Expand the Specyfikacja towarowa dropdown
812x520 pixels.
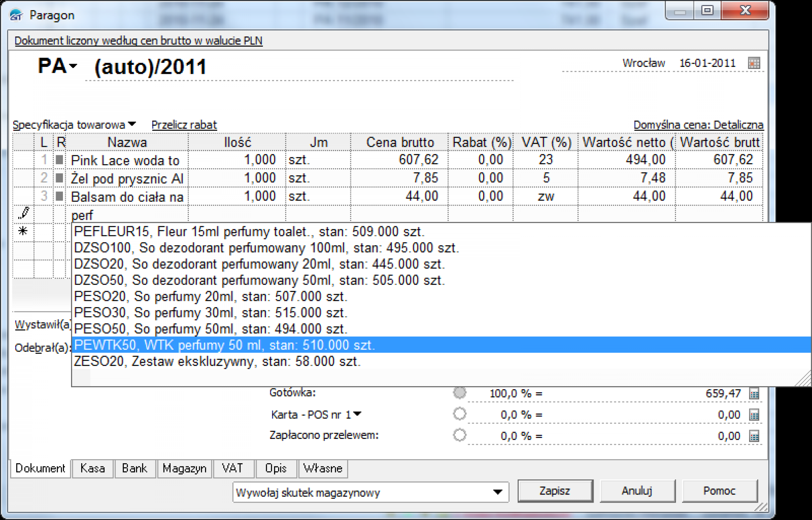click(132, 124)
